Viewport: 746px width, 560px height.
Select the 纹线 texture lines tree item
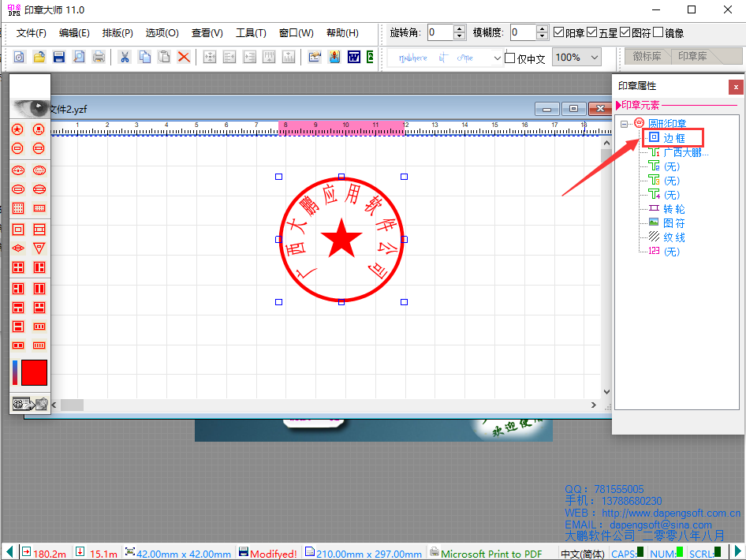coord(673,237)
